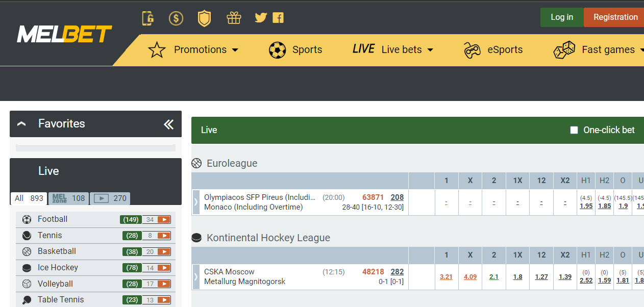This screenshot has height=307, width=644.
Task: Click the Log in button
Action: click(x=562, y=17)
